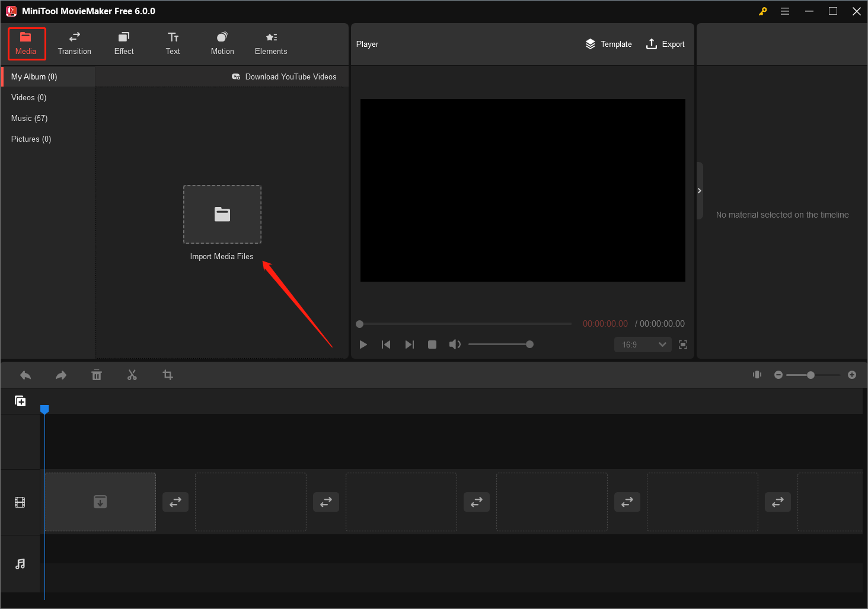Select Videos (0) category

48,98
